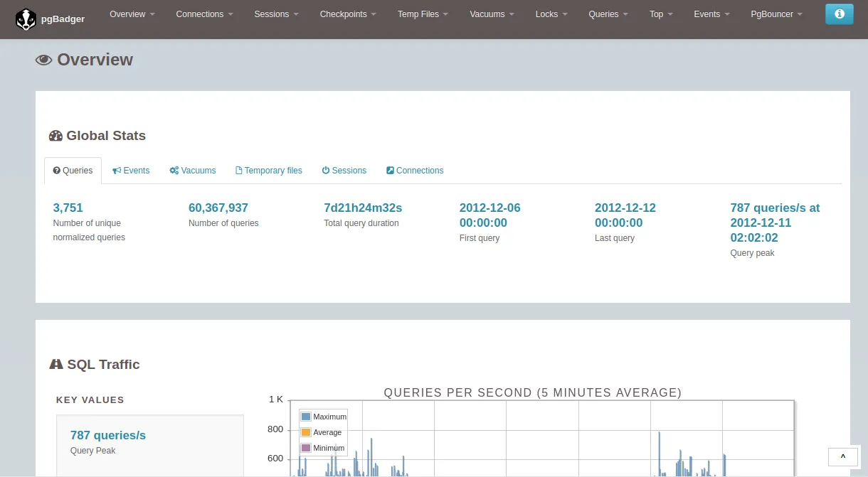Click the gears icon on Vacuums tab
The width and height of the screenshot is (868, 477).
174,171
